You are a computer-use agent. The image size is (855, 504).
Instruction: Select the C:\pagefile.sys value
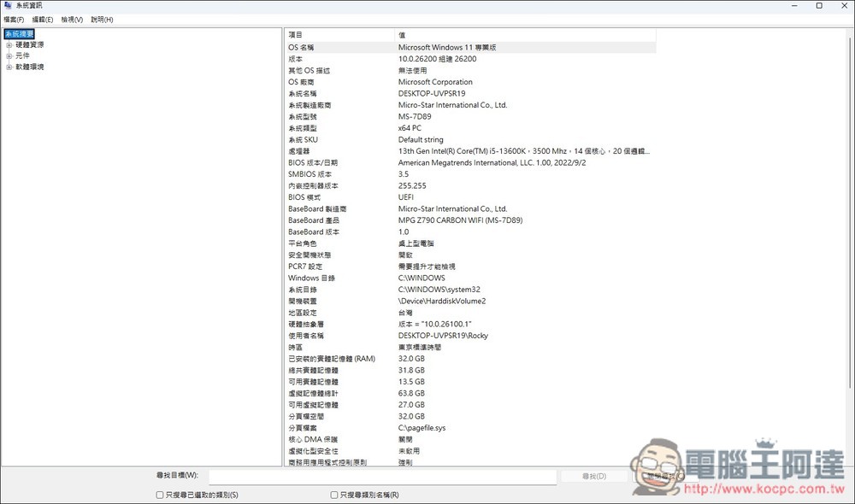click(422, 428)
